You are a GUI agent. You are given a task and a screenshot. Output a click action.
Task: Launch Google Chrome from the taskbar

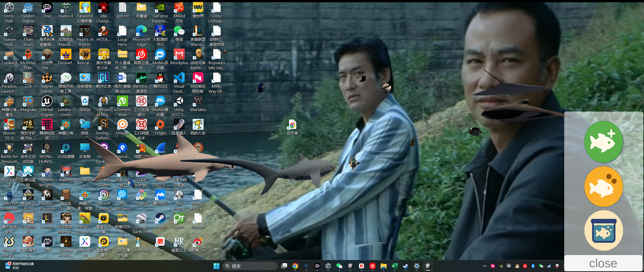pyautogui.click(x=295, y=266)
